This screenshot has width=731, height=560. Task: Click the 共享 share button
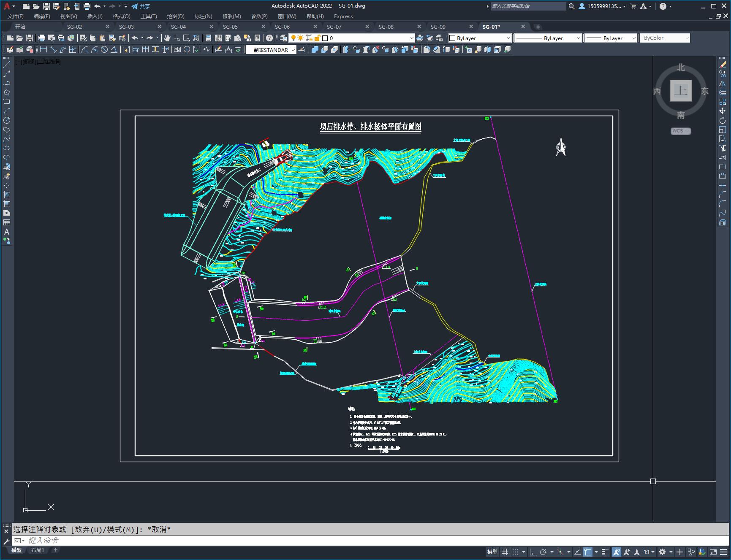click(141, 6)
